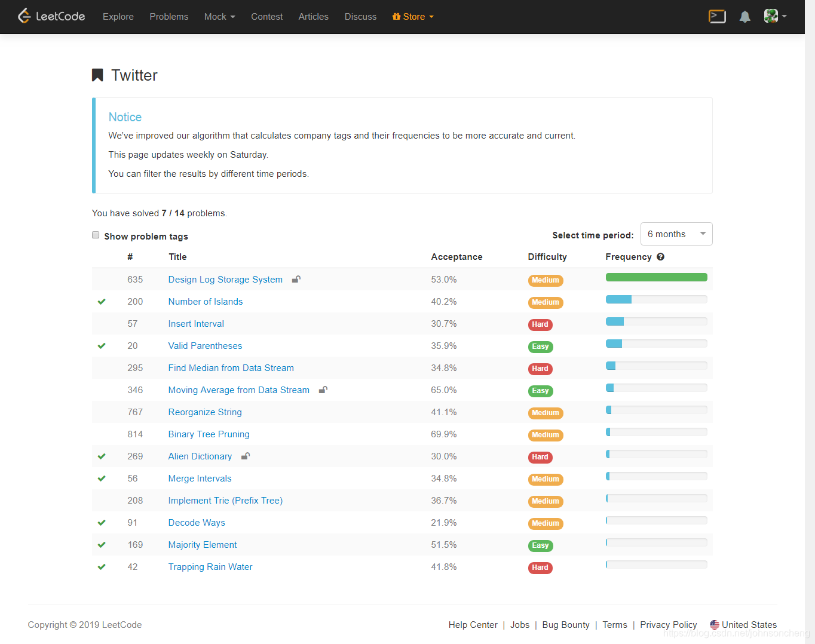Click the Frequency help question-mark icon

pos(660,257)
